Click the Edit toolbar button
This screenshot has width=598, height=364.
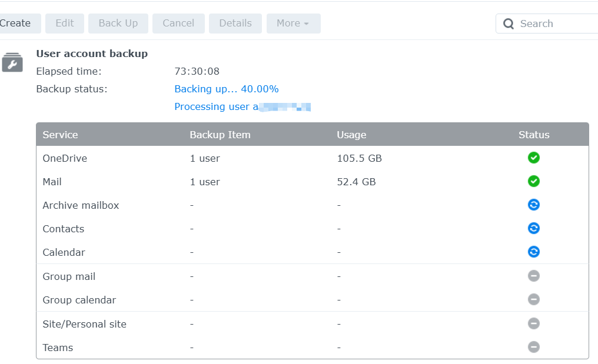point(65,24)
